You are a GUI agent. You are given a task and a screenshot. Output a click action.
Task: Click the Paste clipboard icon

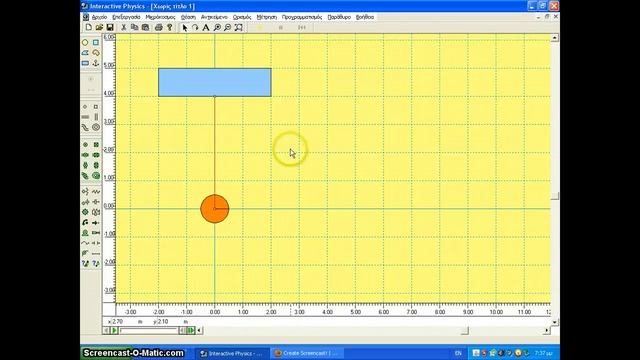(145, 27)
